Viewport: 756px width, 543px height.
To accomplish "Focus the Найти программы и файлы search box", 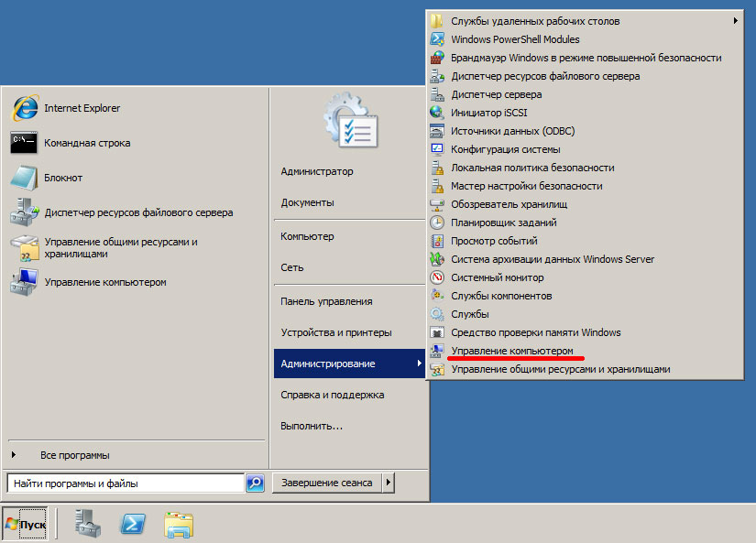I will 126,483.
